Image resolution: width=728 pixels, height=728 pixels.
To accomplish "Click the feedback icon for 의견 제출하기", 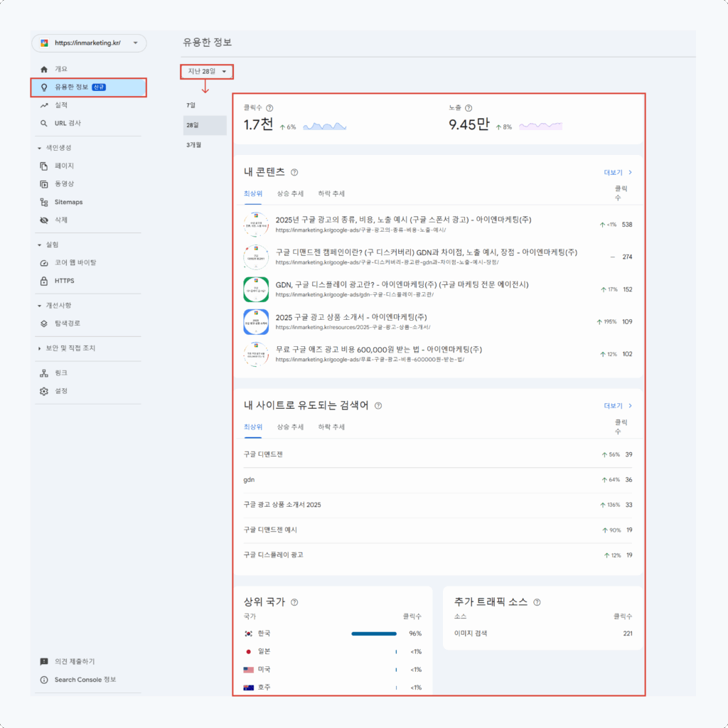I will tap(44, 662).
